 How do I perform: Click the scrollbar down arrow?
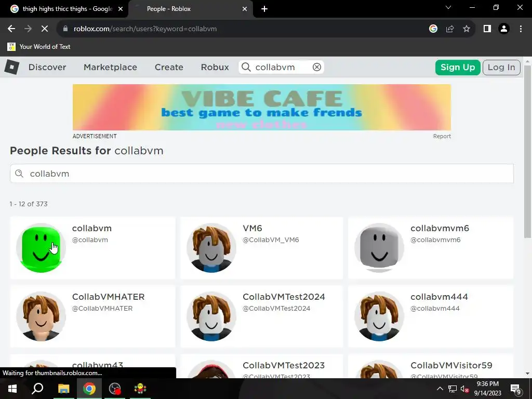tap(527, 374)
